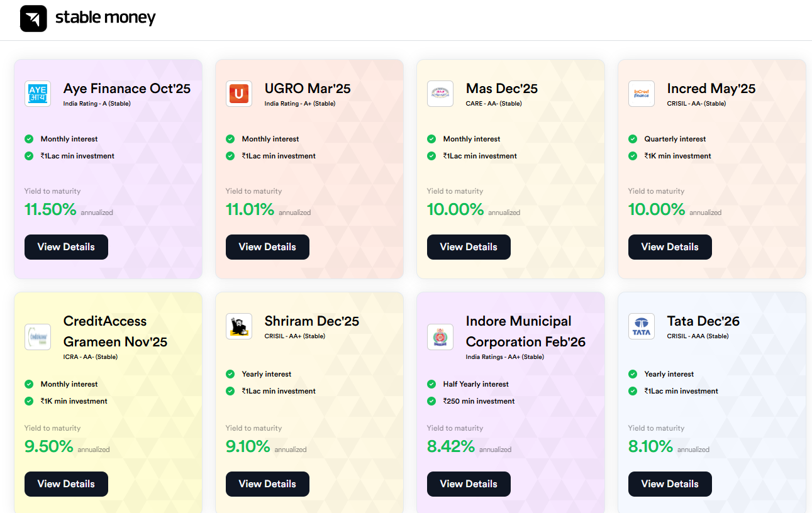Click Indore's ₹250 min investment check icon
The height and width of the screenshot is (513, 812).
tap(431, 401)
